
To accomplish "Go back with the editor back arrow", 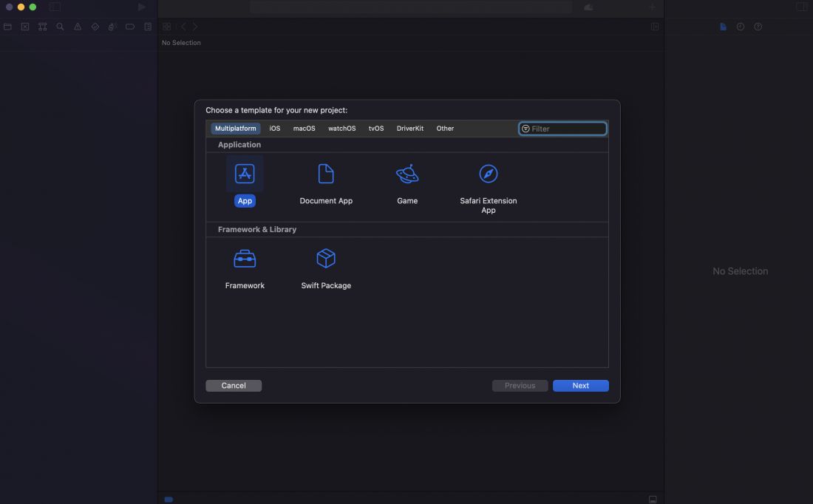I will point(183,27).
